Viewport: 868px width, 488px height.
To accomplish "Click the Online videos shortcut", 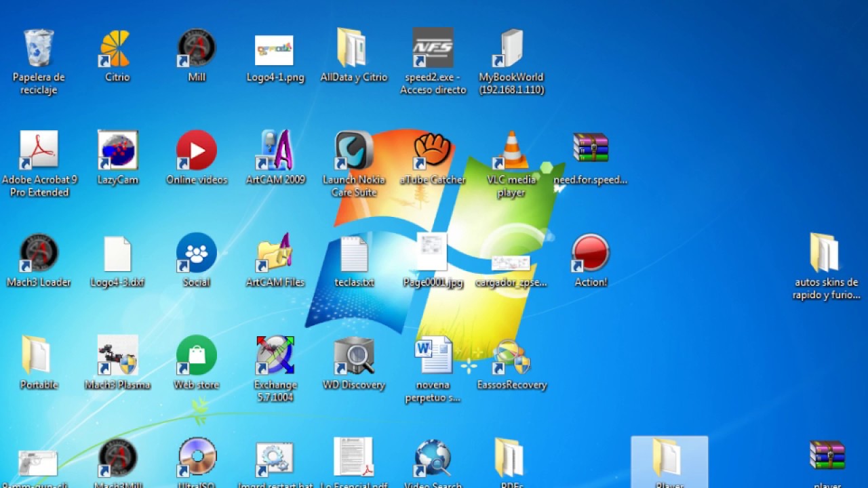I will (x=197, y=150).
